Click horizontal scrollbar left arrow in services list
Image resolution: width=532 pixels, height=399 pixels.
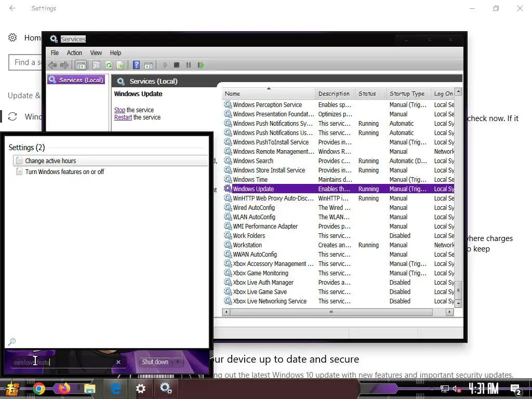(x=226, y=312)
